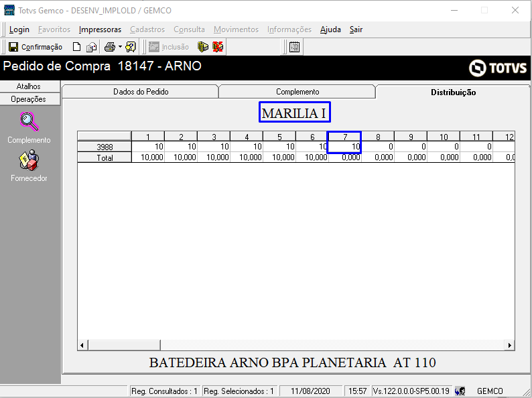Click the 11/08/2020 date in status bar
This screenshot has width=532, height=398.
click(x=310, y=391)
